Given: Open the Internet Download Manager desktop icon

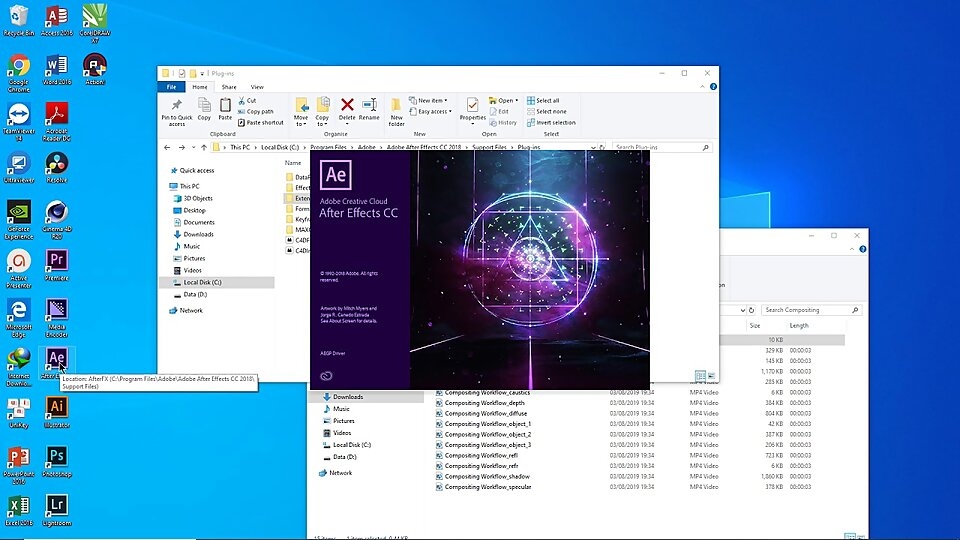Looking at the screenshot, I should tap(18, 367).
